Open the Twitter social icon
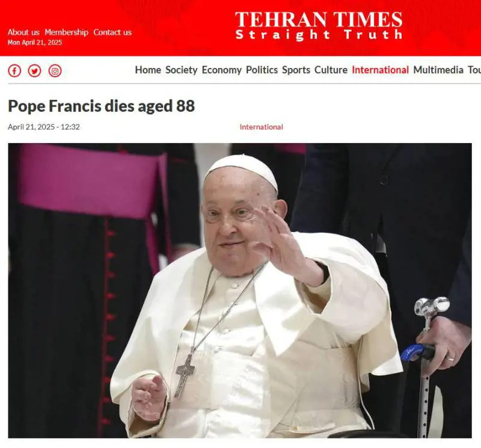481x448 pixels. 35,71
